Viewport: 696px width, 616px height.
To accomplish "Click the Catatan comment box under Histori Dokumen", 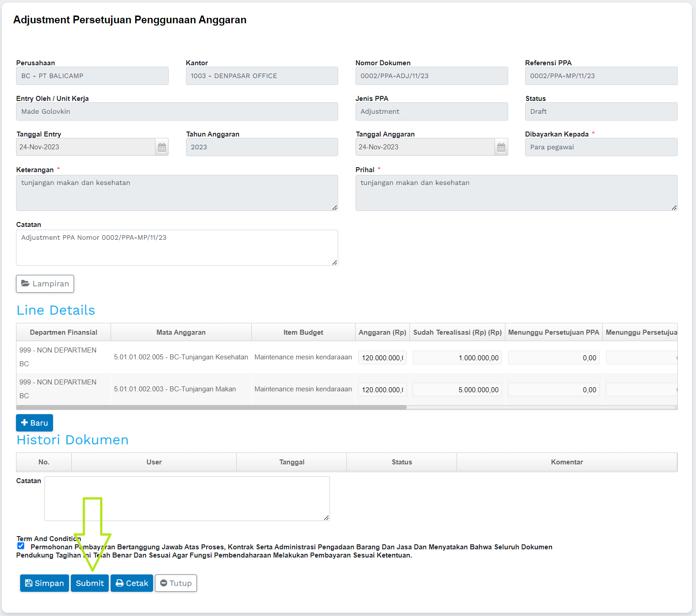I will [187, 498].
